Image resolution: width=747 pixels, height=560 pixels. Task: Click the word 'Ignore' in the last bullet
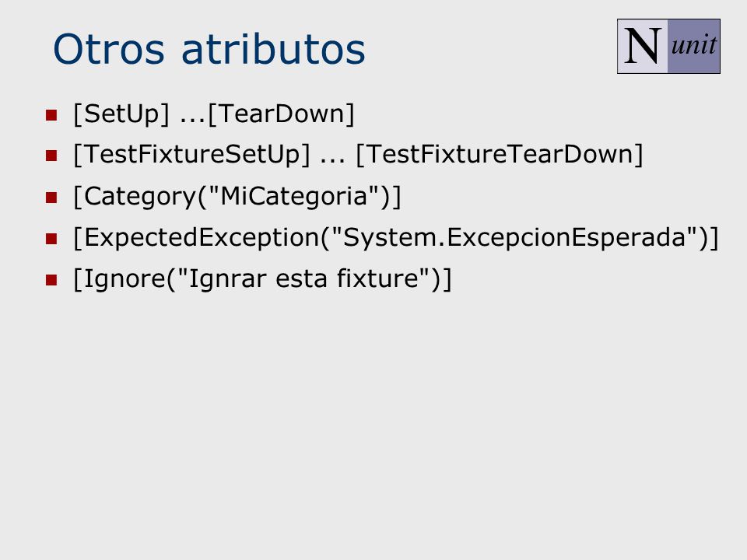(x=124, y=279)
